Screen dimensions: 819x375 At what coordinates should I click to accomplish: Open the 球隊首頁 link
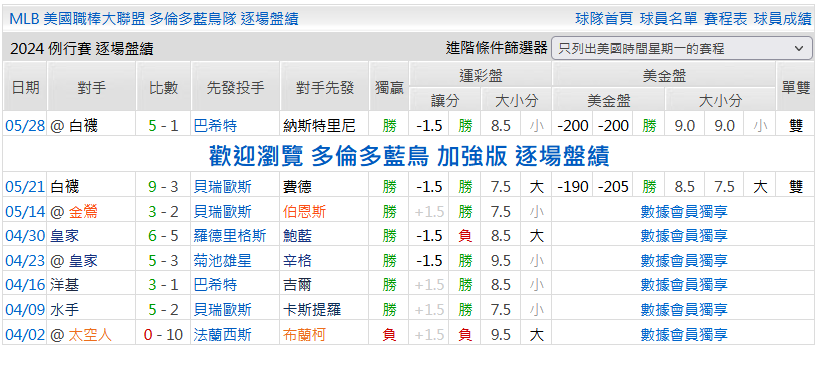[x=604, y=19]
